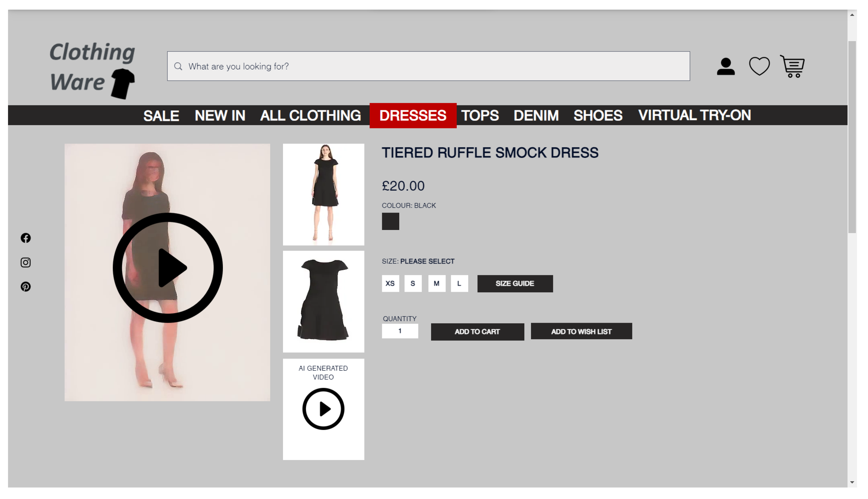This screenshot has width=868, height=499.
Task: Select the black colour swatch
Action: coord(390,221)
